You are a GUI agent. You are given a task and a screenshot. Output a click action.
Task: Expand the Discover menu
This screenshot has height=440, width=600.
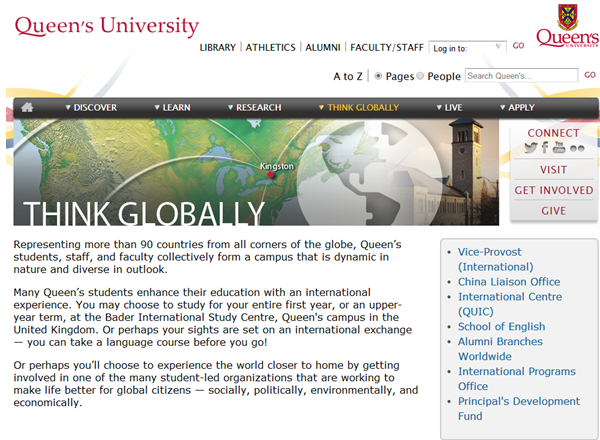[x=91, y=108]
